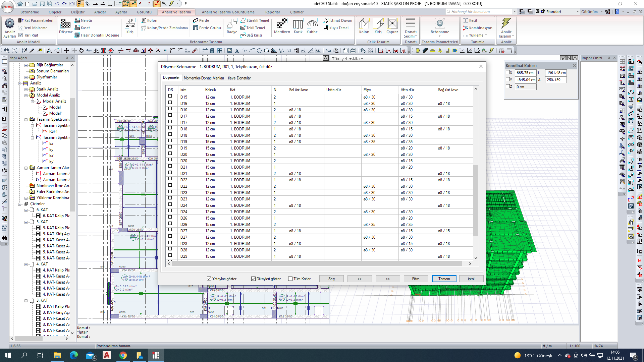Screen dimensions: 644x362
Task: Click the Seç button
Action: (331, 279)
